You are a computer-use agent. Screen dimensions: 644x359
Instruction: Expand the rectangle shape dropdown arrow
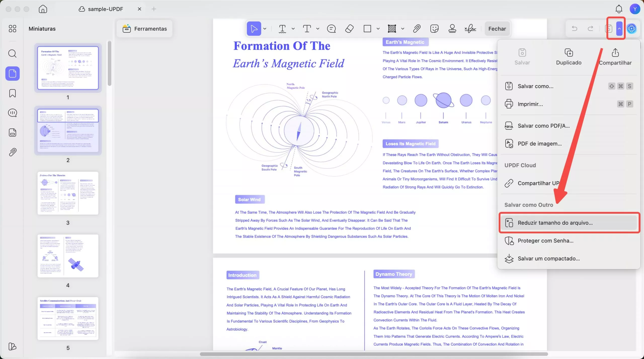coord(378,29)
